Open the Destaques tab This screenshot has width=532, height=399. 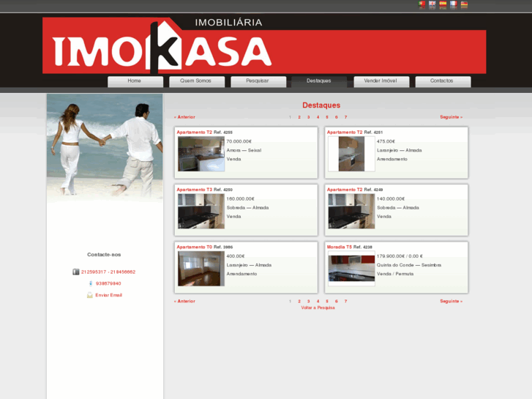pyautogui.click(x=319, y=81)
